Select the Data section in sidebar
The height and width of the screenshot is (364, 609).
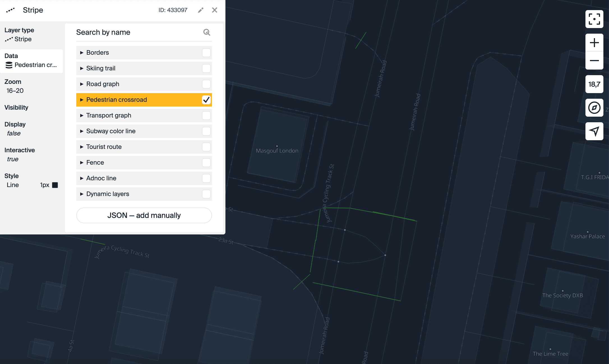[31, 61]
